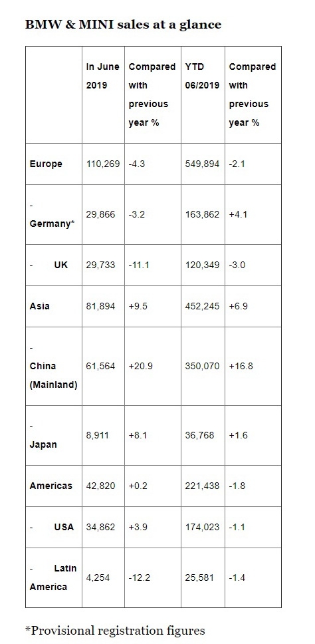The image size is (315, 644).
Task: Click Europe's June value 110,269
Action: click(x=103, y=164)
